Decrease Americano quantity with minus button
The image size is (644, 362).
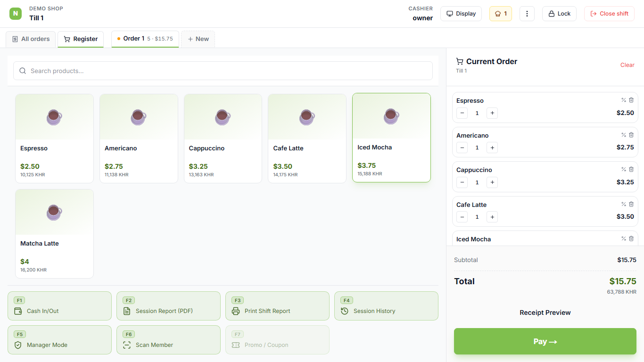click(x=462, y=148)
